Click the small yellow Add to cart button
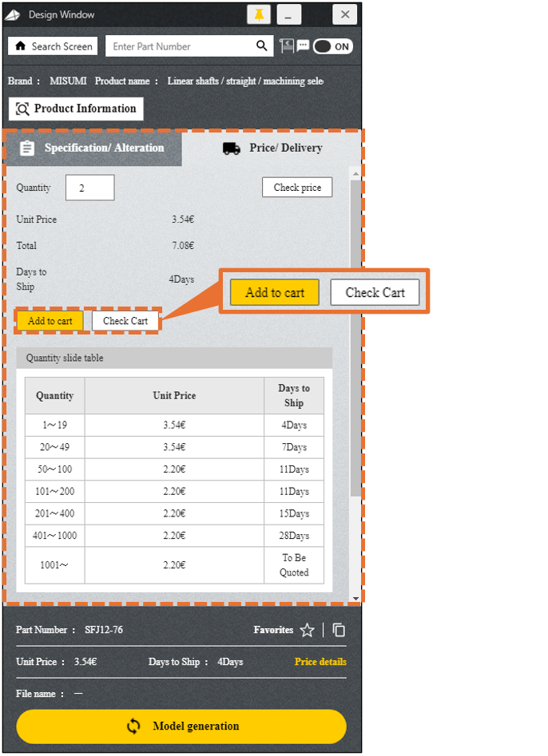 pos(50,321)
